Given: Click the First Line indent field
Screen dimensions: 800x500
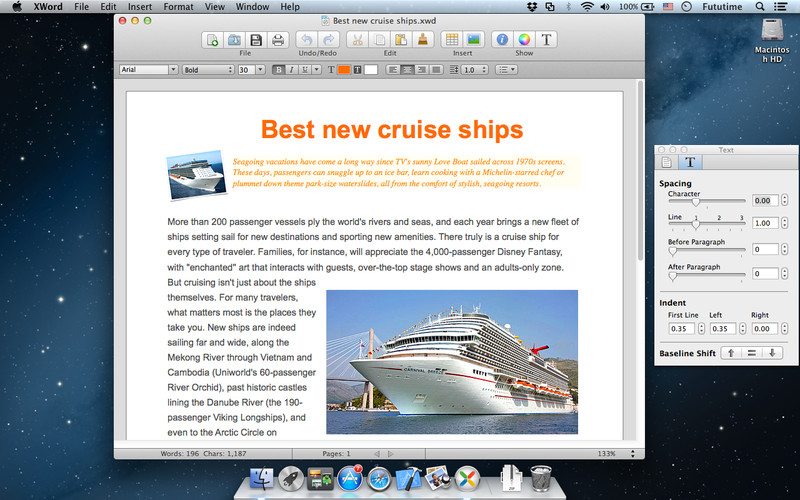Looking at the screenshot, I should pos(682,329).
